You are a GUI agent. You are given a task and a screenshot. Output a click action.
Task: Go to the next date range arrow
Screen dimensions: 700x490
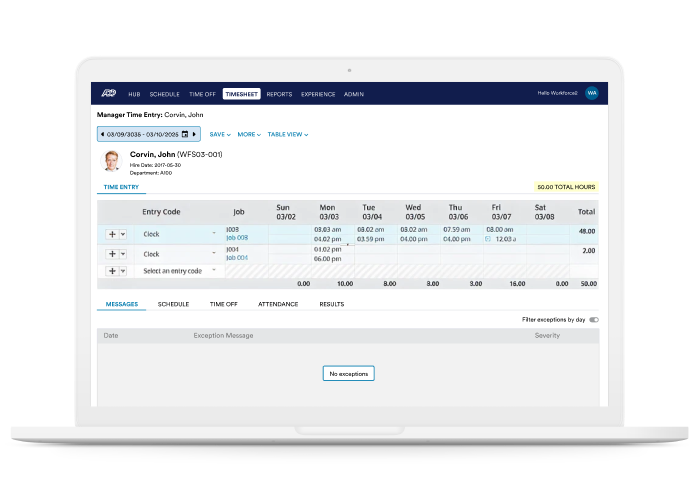point(195,134)
